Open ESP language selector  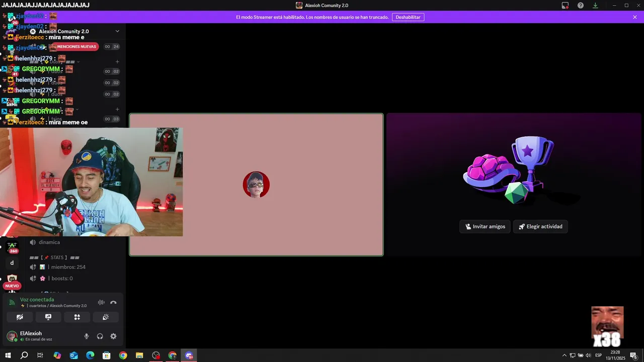(599, 355)
